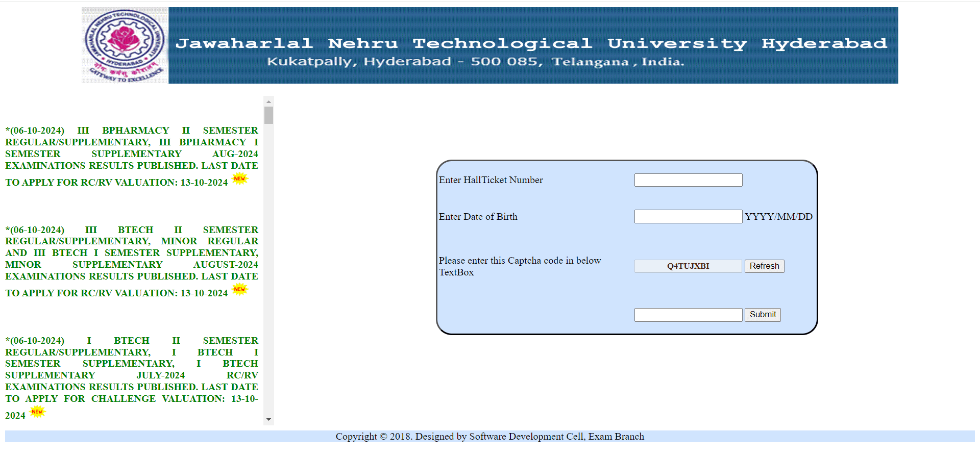The height and width of the screenshot is (458, 980).
Task: Click the Refresh captcha button
Action: [764, 266]
